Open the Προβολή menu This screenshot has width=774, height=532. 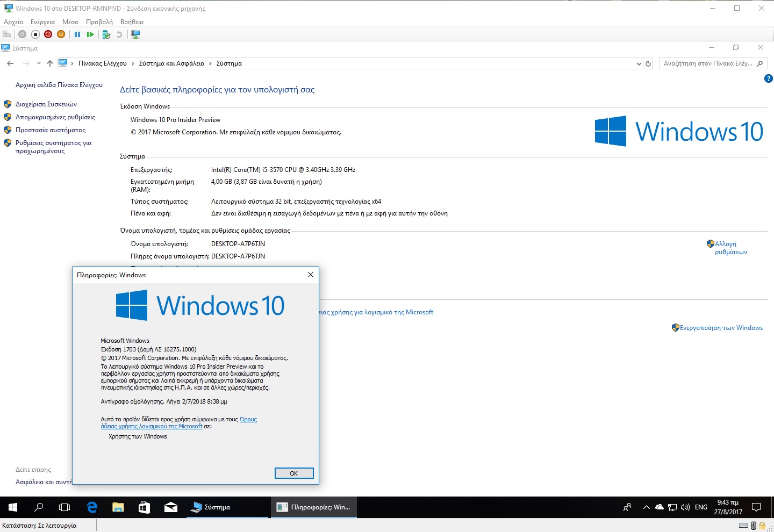[99, 22]
